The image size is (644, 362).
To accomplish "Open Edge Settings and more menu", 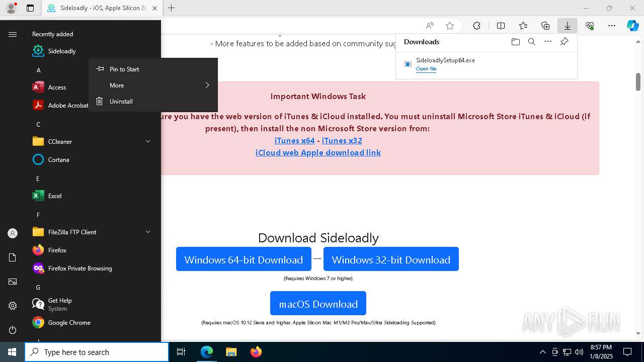I will coord(611,26).
